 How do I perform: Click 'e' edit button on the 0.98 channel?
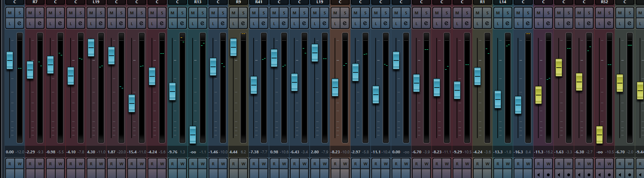coord(284,23)
